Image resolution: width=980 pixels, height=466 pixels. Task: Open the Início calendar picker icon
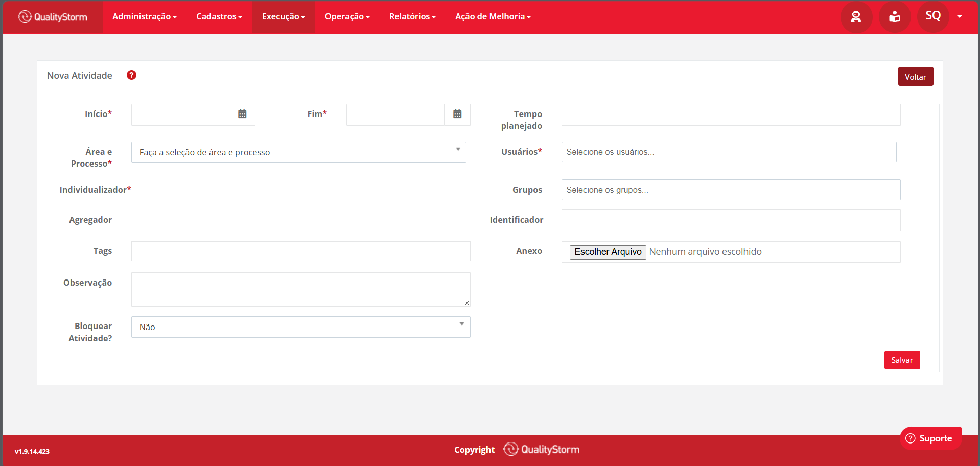coord(242,114)
